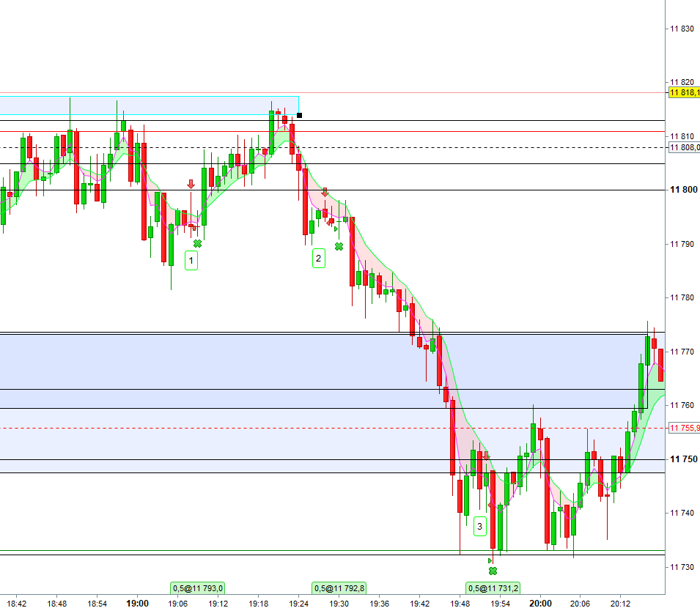Click the 11 790 price axis label
The image size is (700, 608).
[682, 244]
